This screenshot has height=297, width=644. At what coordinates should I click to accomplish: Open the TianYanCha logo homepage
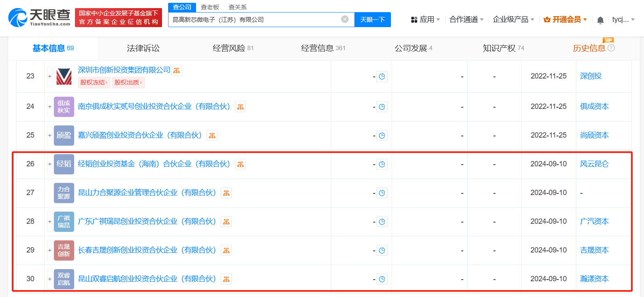pyautogui.click(x=39, y=17)
